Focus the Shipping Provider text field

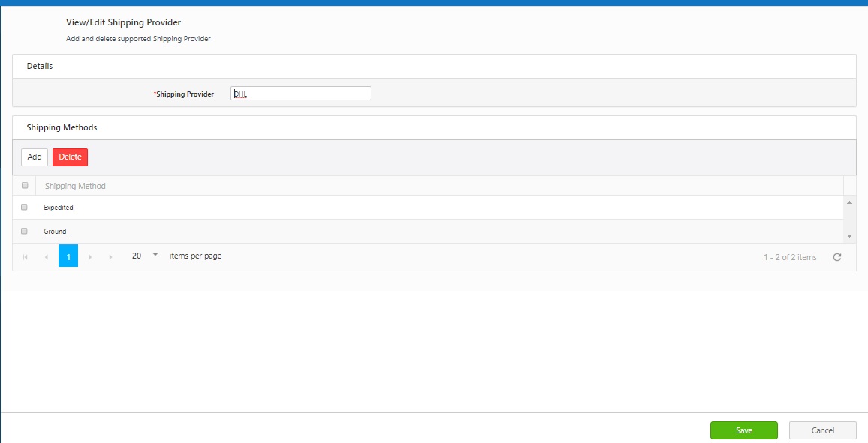coord(301,94)
